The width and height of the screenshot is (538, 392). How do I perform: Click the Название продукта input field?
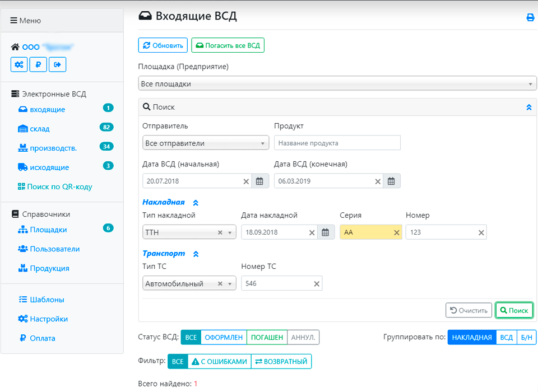337,143
